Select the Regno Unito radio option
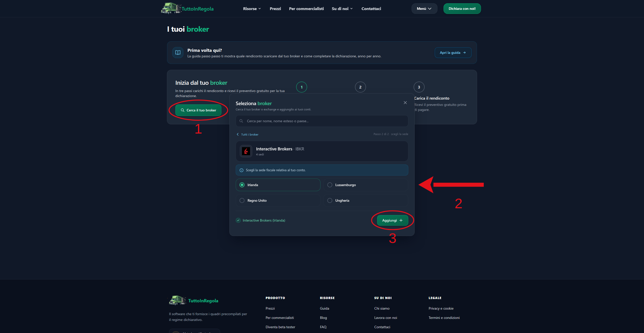 tap(278, 200)
